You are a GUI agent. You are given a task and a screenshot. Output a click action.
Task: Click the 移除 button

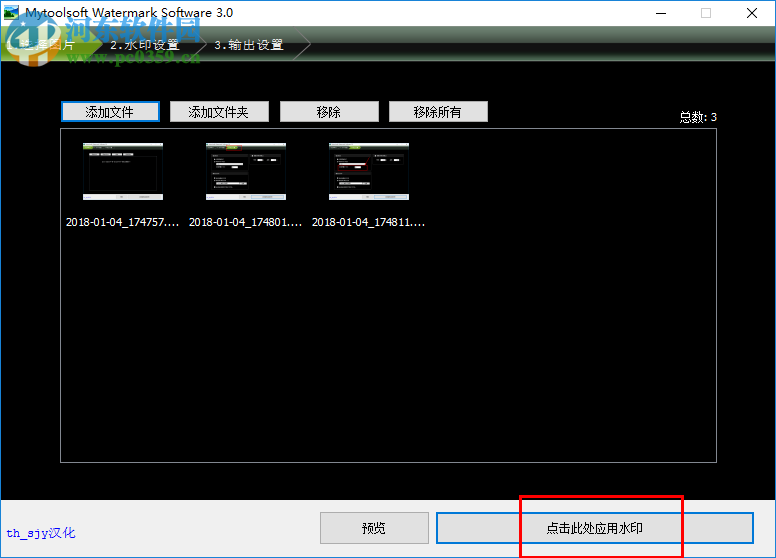click(x=329, y=112)
